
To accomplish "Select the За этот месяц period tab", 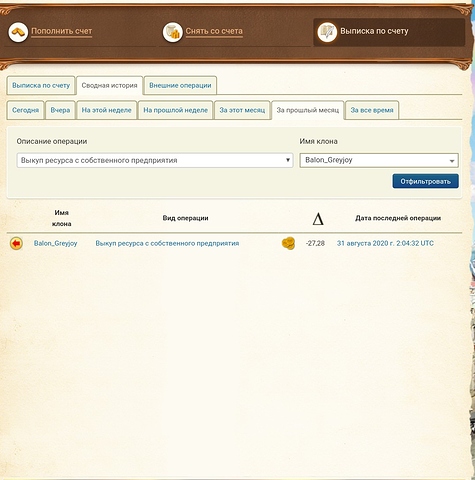I will coord(242,110).
